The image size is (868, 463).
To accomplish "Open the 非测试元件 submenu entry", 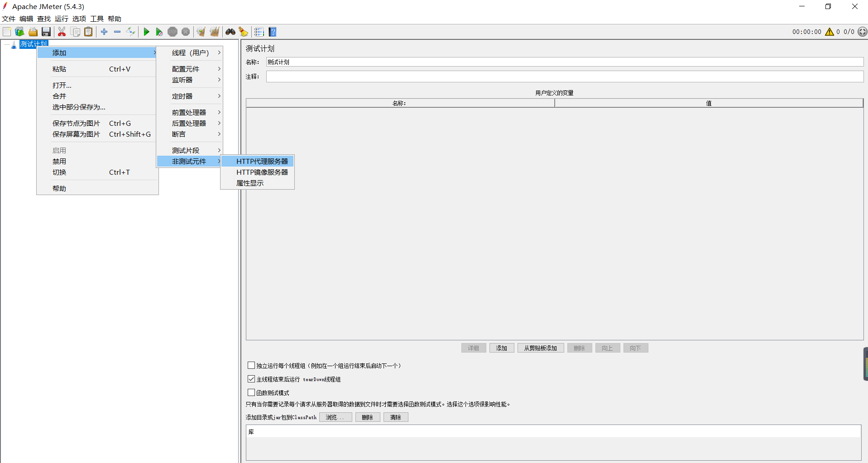I will (190, 161).
